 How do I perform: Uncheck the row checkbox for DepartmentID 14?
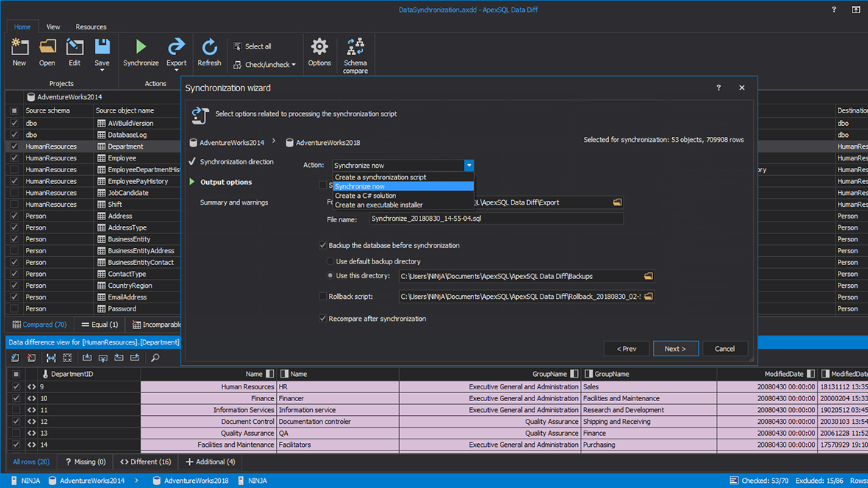[16, 445]
